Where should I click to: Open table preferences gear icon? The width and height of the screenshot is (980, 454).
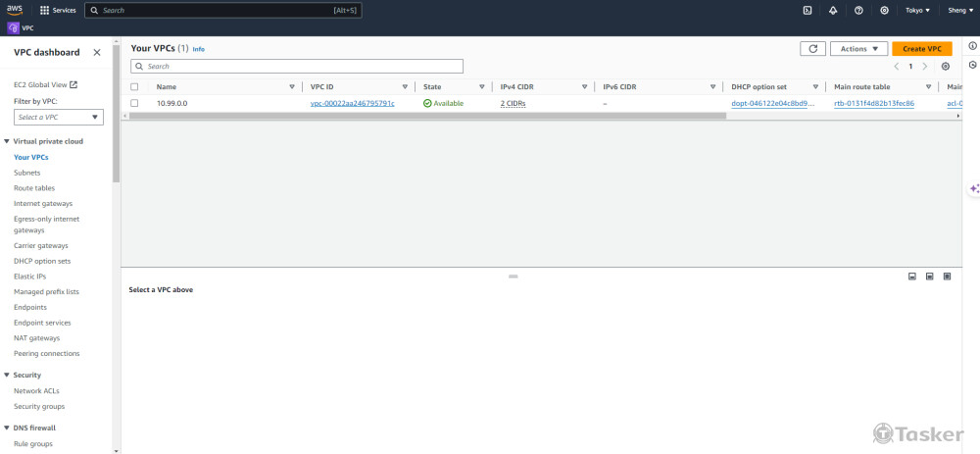click(x=945, y=67)
